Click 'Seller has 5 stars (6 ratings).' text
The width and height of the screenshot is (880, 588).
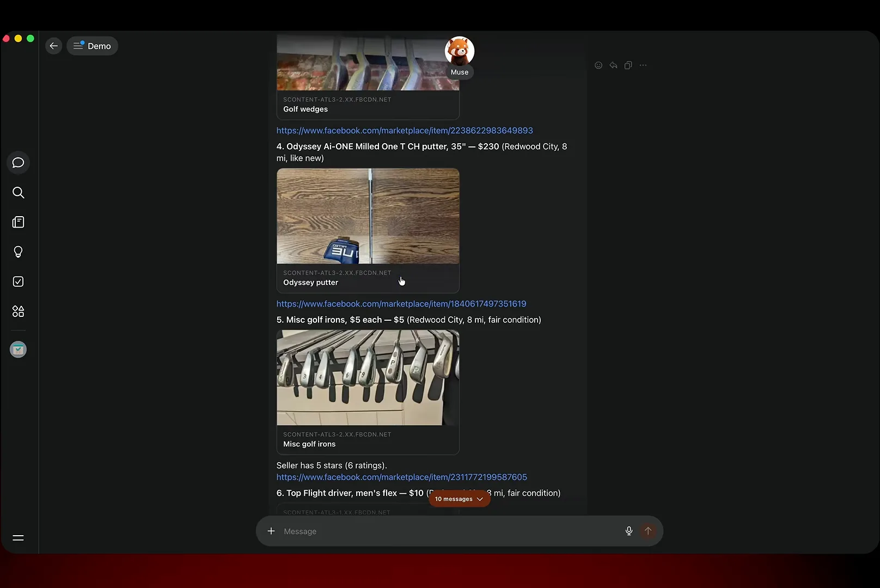(332, 465)
